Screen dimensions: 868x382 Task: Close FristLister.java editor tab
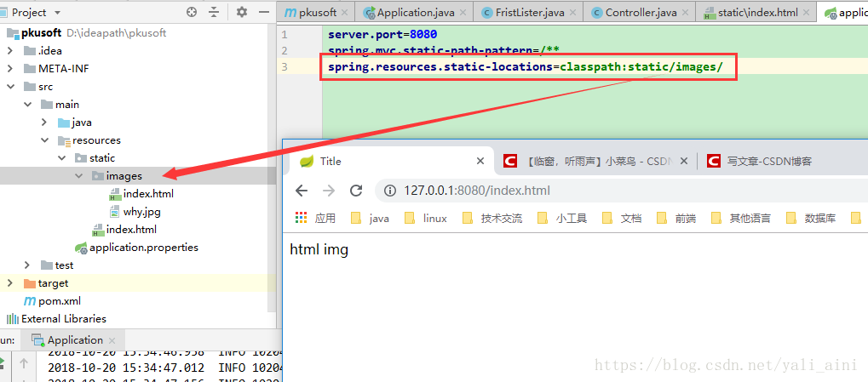tap(572, 13)
